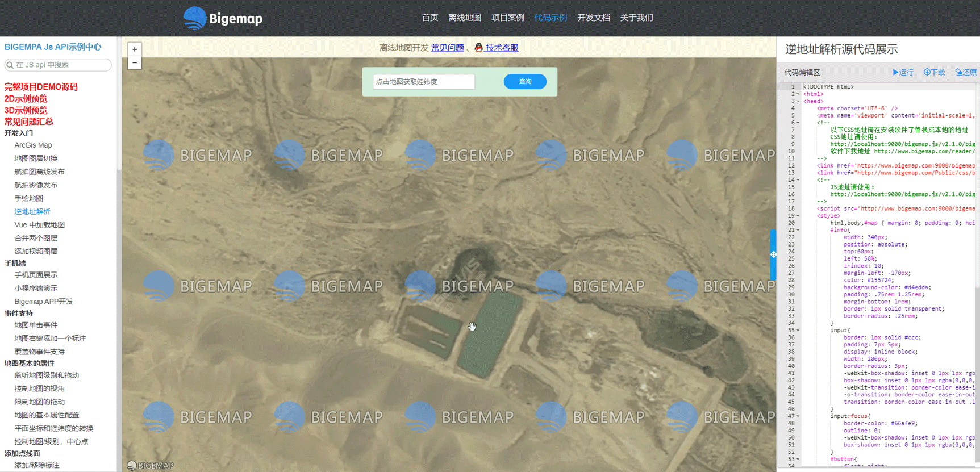Screen dimensions: 980x472
Task: Collapse code fold arrow at line 21
Action: tap(798, 230)
